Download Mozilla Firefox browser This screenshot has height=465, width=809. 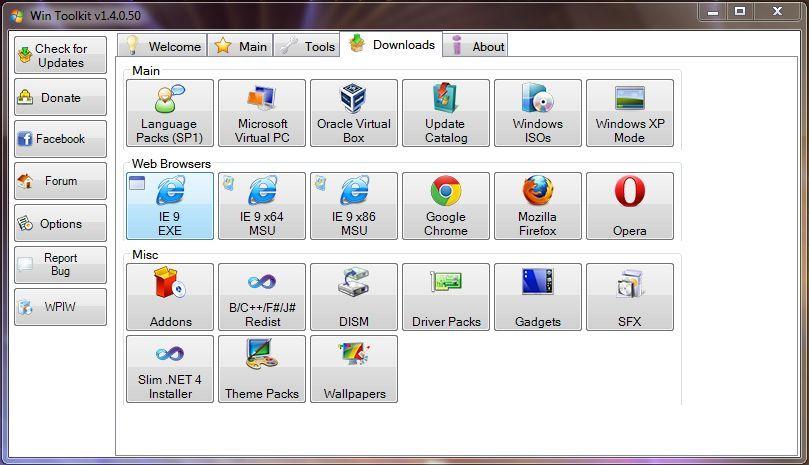[538, 206]
